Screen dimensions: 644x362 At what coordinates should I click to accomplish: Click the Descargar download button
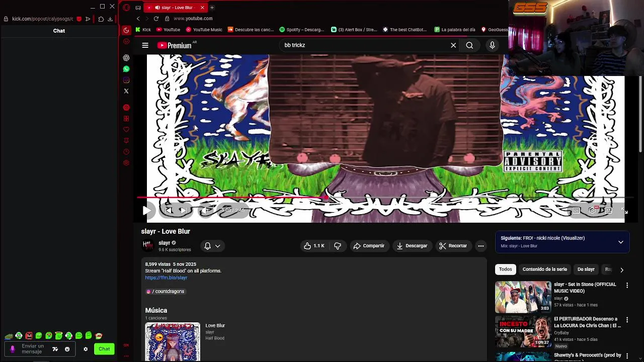pos(412,246)
